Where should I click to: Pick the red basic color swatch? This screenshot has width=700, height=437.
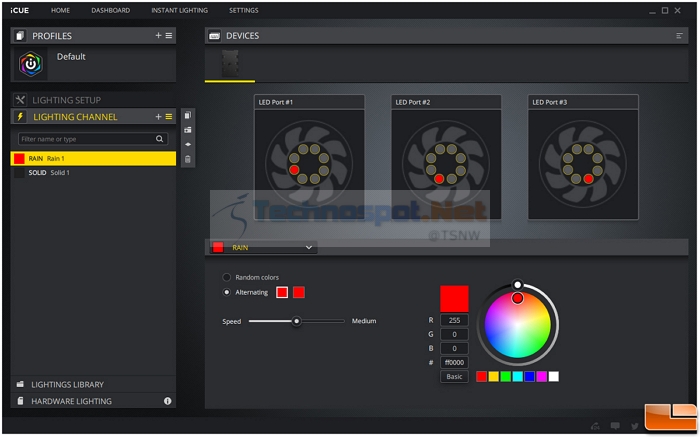[x=481, y=376]
